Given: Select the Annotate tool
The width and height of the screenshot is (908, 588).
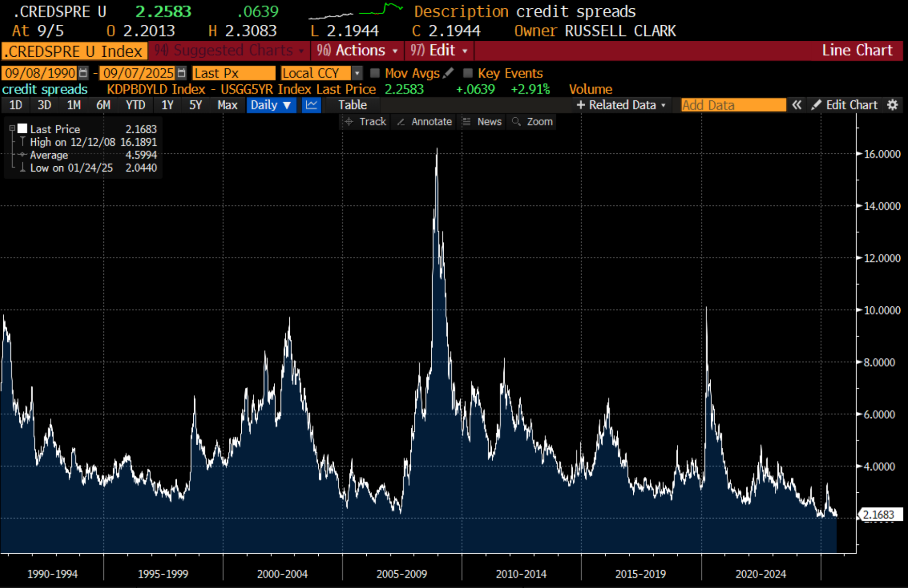Looking at the screenshot, I should pos(424,122).
